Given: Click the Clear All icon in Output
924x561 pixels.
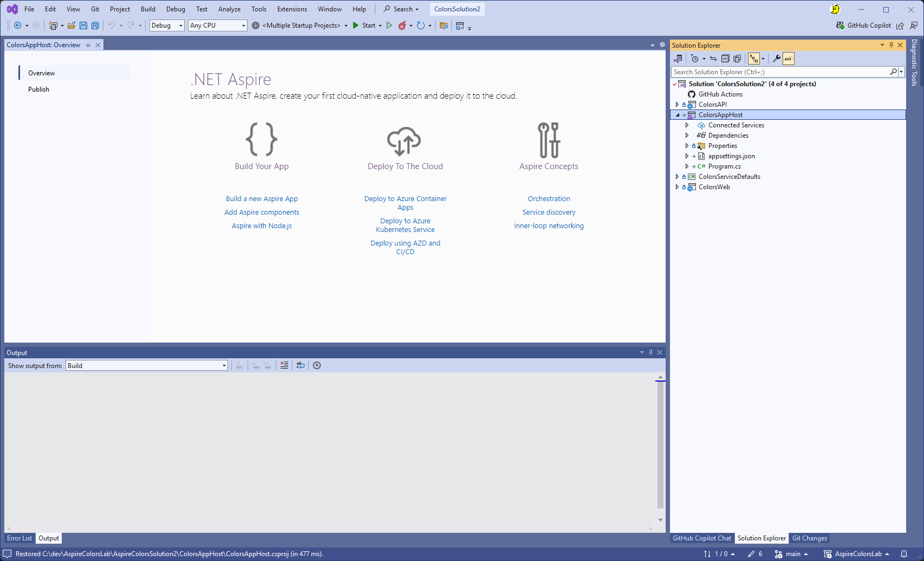Looking at the screenshot, I should [284, 365].
